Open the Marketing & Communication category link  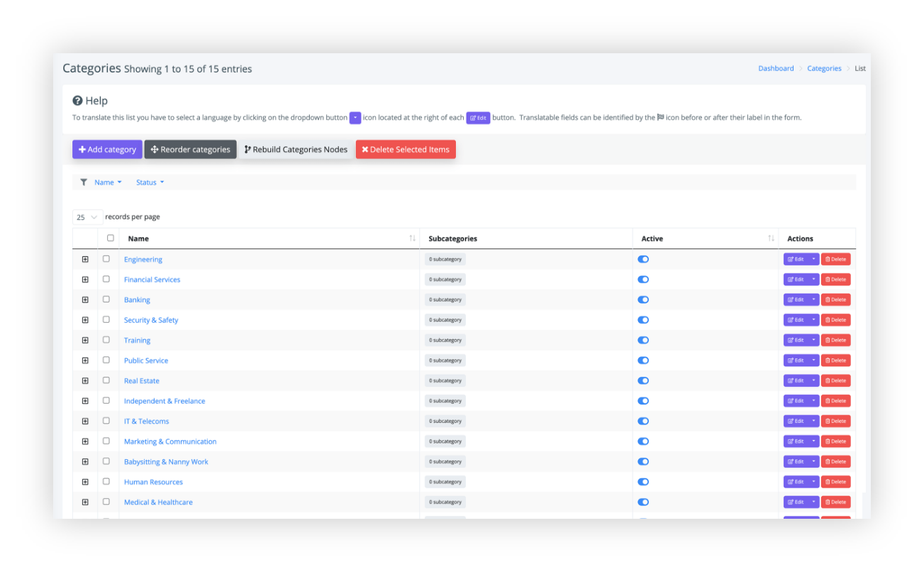pos(170,441)
